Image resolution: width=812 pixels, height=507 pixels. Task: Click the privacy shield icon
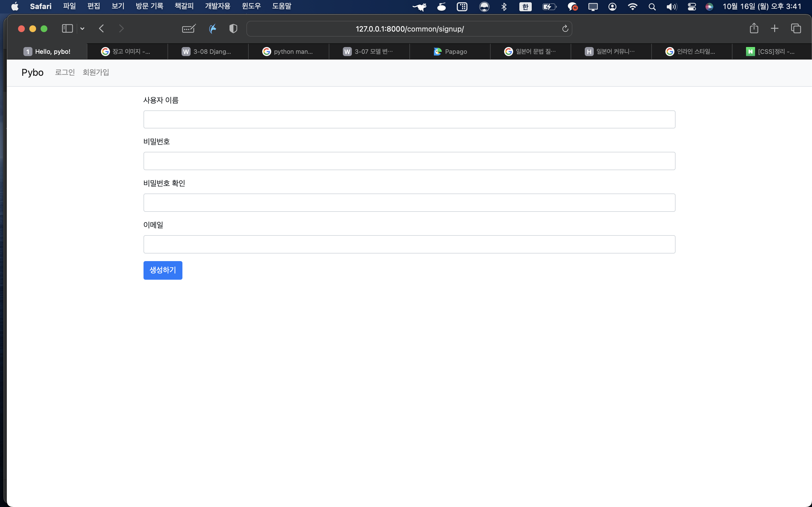(233, 28)
